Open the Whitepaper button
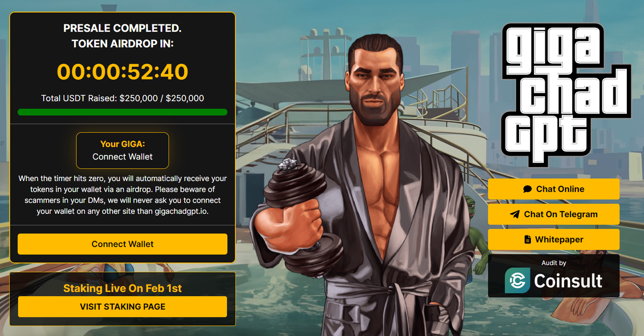This screenshot has width=644, height=336. click(553, 239)
